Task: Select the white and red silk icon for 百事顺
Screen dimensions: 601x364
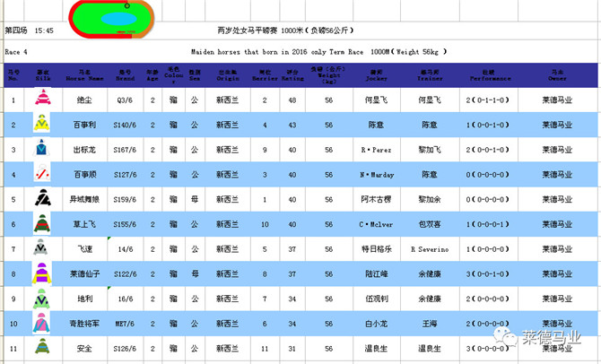Action: click(x=42, y=172)
